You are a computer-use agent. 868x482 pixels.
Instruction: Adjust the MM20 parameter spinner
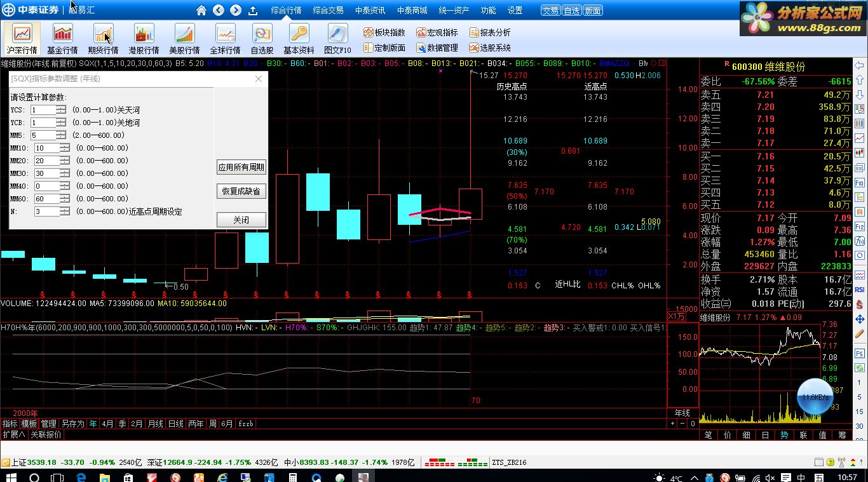[65, 161]
